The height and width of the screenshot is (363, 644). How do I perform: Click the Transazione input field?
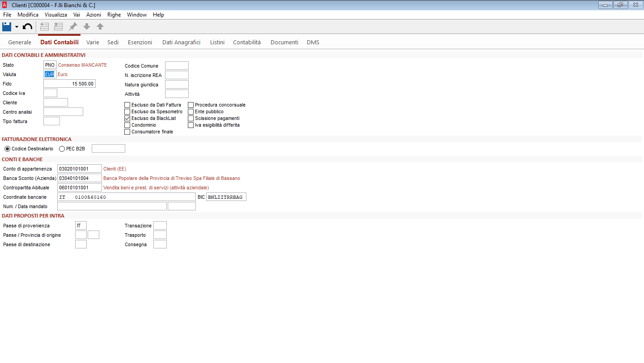coord(160,226)
